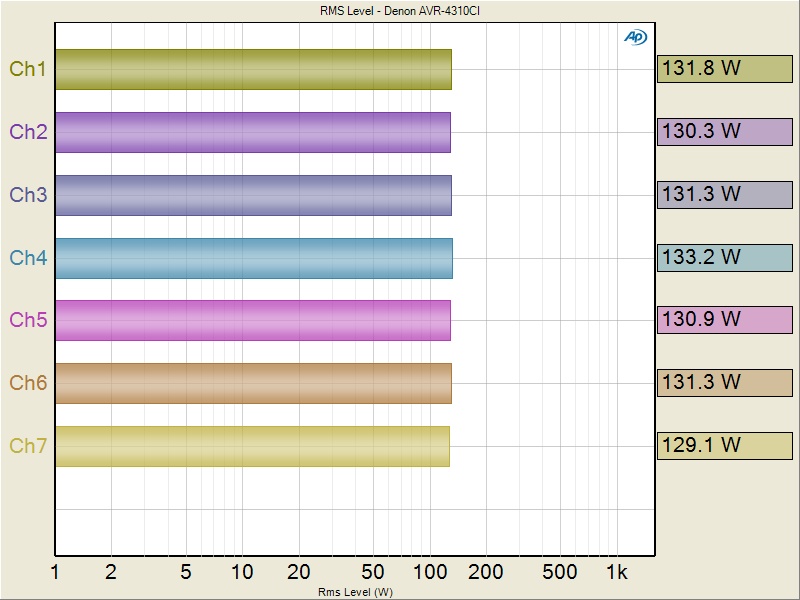Click the Ch7 channel label

(x=28, y=446)
